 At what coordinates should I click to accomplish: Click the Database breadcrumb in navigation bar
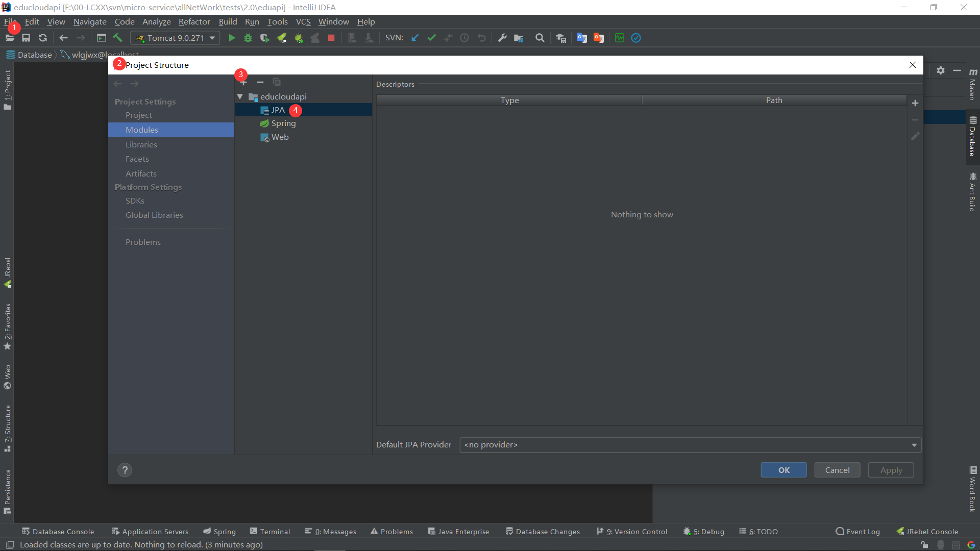pos(29,55)
